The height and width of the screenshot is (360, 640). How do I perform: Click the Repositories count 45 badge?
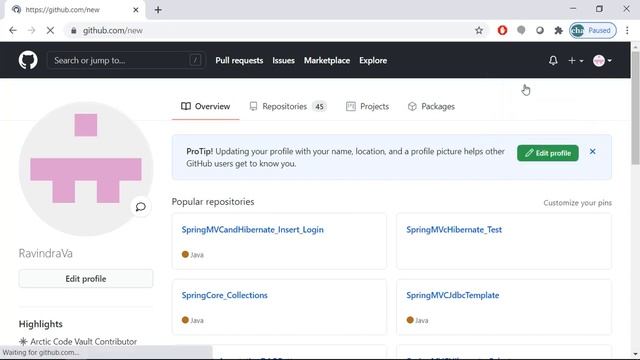[x=319, y=107]
